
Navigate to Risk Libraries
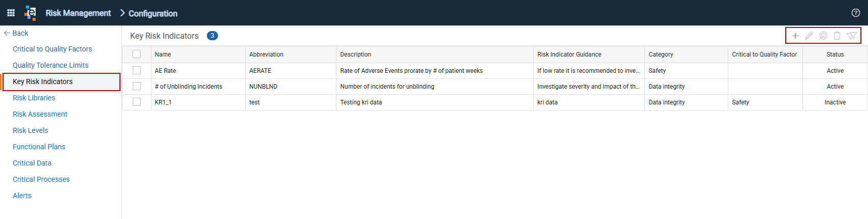pyautogui.click(x=34, y=98)
